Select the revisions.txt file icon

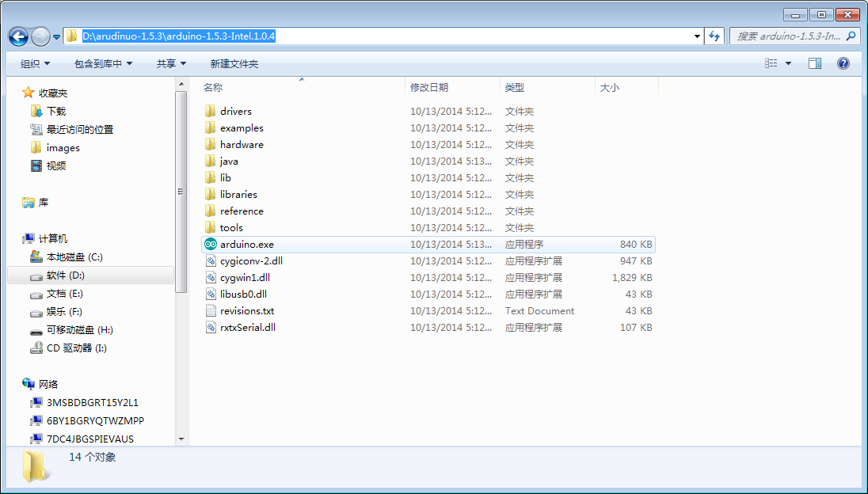click(x=211, y=310)
